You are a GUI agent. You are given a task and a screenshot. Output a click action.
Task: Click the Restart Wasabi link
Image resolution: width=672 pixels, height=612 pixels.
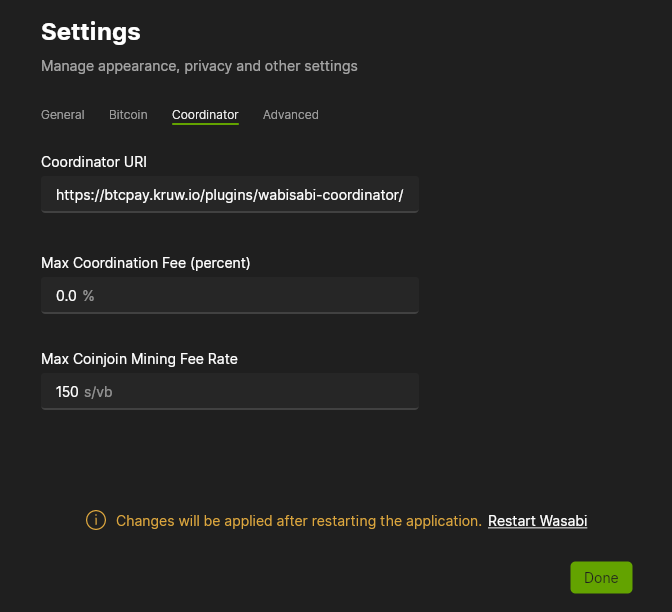tap(537, 521)
